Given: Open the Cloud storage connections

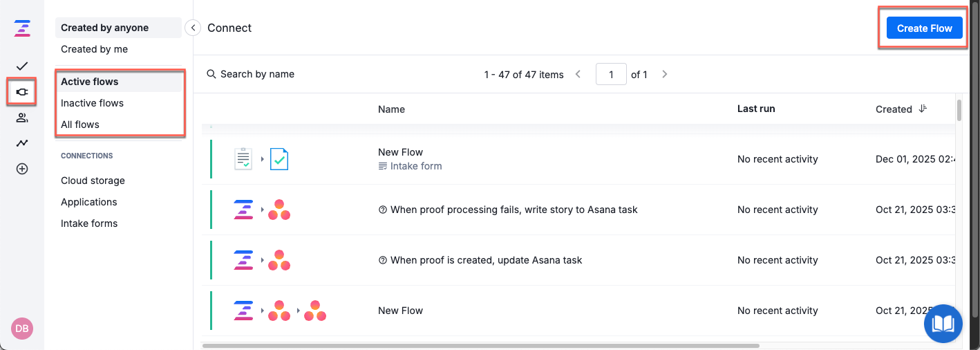Looking at the screenshot, I should (93, 181).
